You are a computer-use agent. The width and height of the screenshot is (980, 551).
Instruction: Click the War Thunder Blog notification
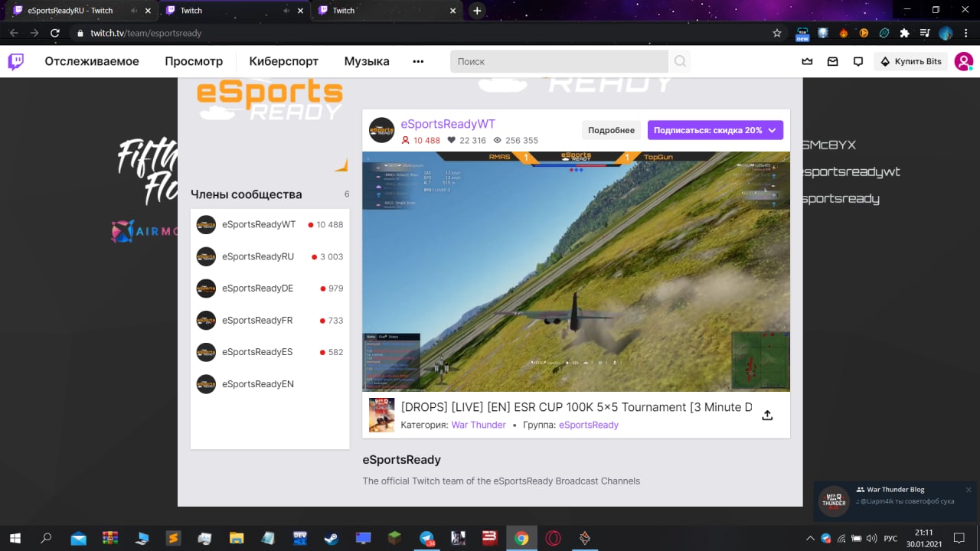896,501
